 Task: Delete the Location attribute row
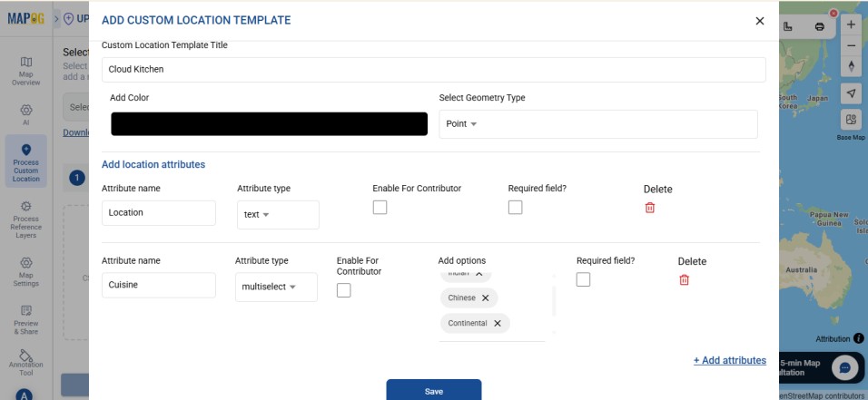[x=650, y=208]
